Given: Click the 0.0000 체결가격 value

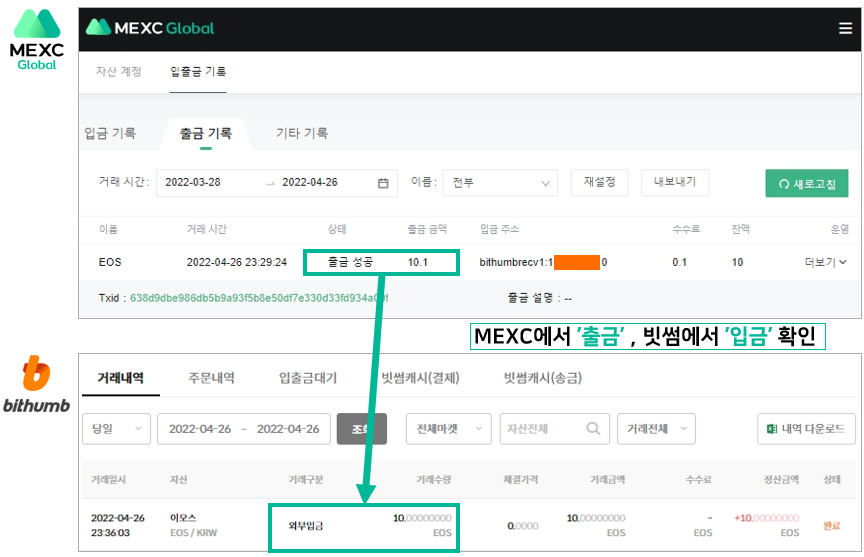Looking at the screenshot, I should click(x=523, y=526).
